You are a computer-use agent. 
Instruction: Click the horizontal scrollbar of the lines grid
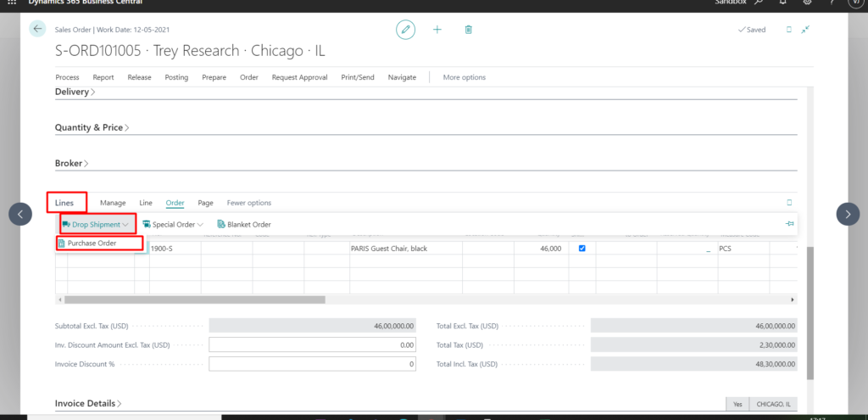(x=195, y=300)
